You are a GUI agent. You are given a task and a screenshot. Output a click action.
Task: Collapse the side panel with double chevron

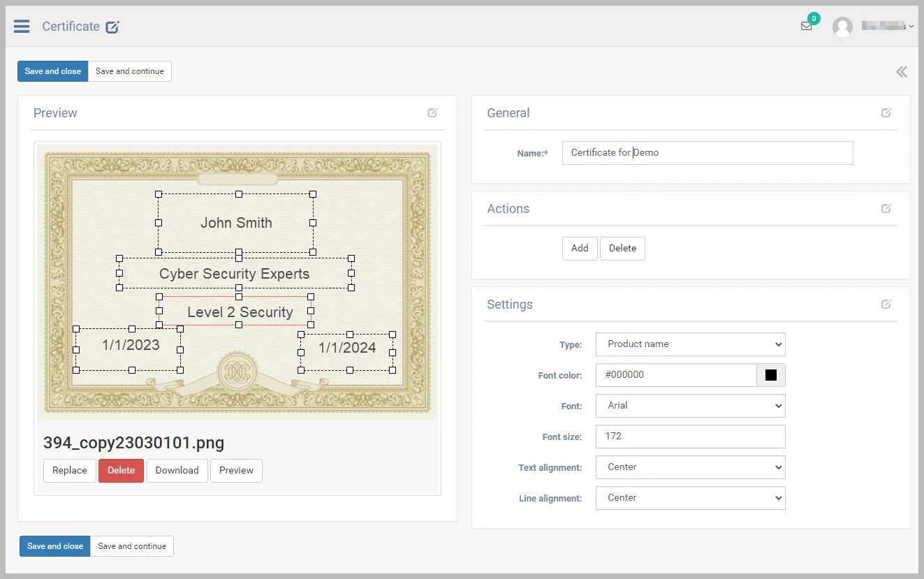902,72
